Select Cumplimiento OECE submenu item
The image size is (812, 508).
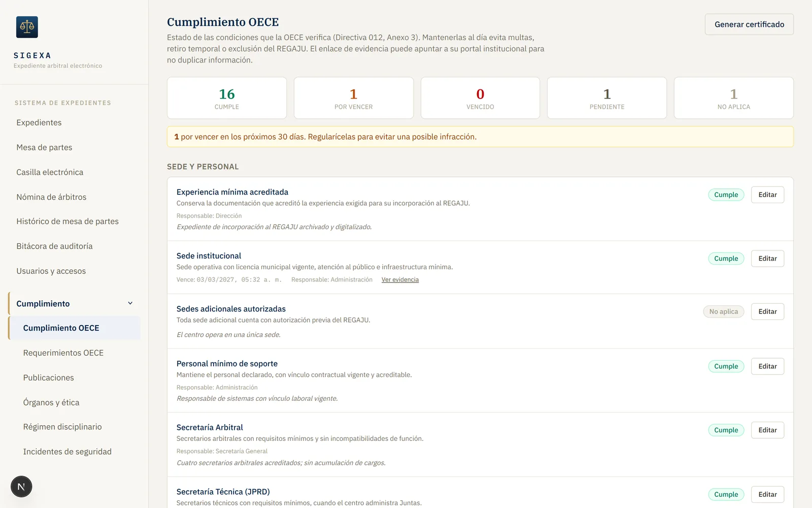pos(75,328)
